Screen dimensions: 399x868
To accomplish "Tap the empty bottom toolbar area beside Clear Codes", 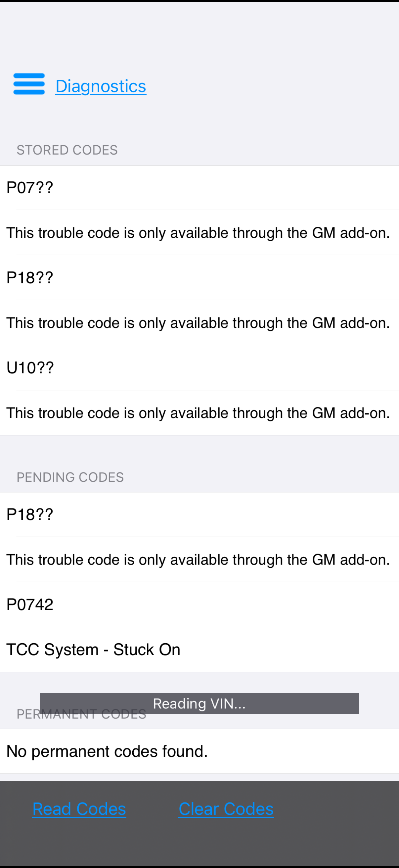I will 337,809.
